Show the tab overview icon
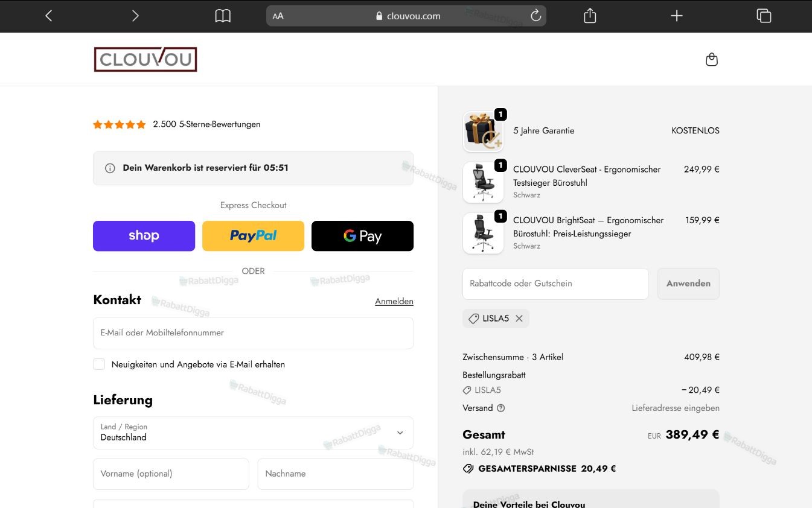 (x=764, y=16)
